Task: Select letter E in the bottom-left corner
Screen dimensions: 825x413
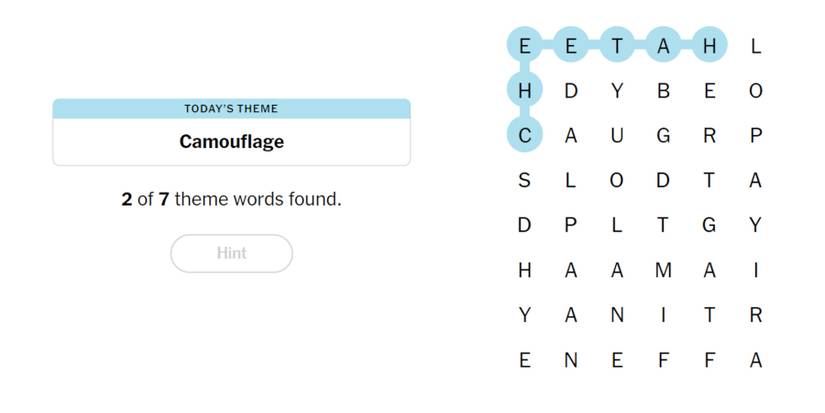Action: click(x=524, y=360)
